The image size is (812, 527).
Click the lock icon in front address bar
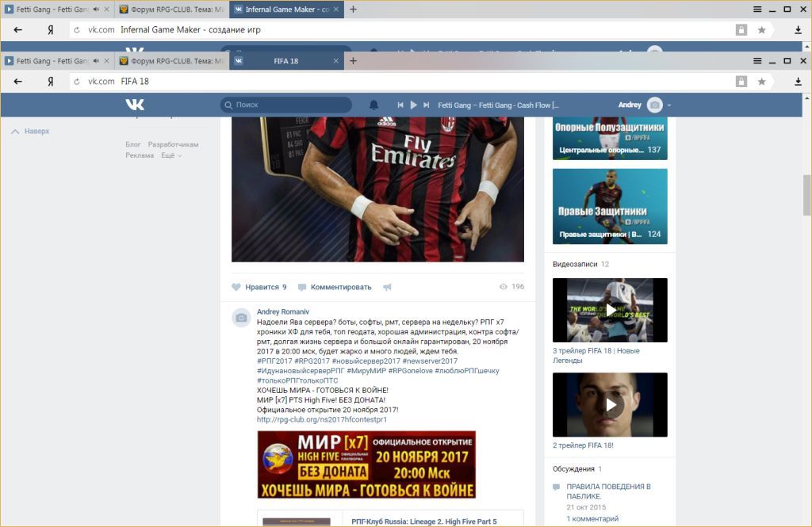(x=741, y=82)
